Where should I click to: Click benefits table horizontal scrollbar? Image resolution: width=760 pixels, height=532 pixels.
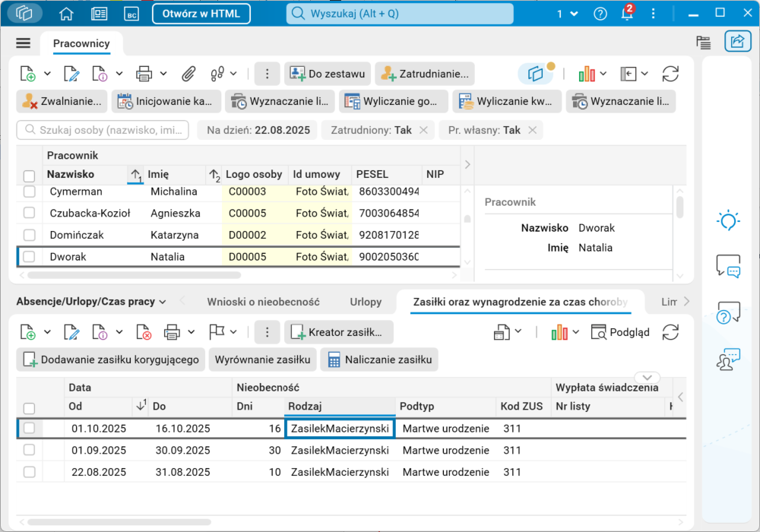point(119,522)
